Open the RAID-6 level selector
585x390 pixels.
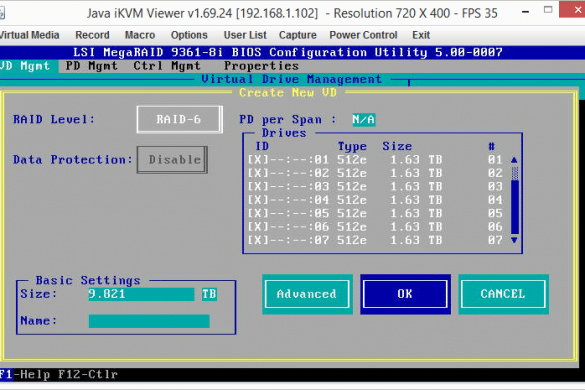pyautogui.click(x=179, y=119)
